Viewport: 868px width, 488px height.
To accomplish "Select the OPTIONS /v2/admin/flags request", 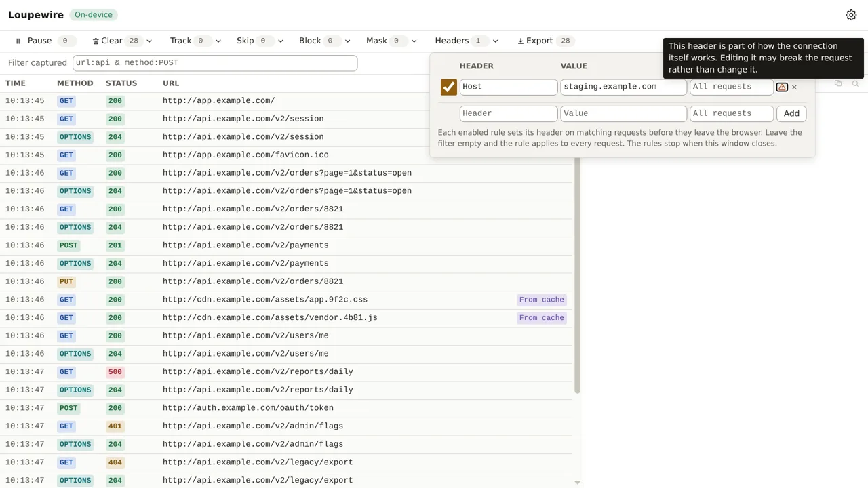I will pyautogui.click(x=286, y=444).
